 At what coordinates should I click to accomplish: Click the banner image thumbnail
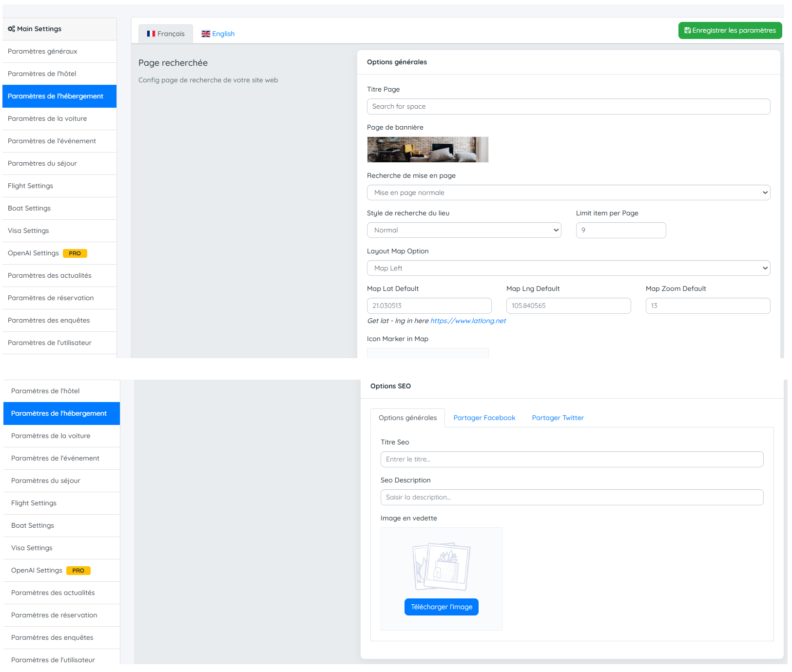427,150
